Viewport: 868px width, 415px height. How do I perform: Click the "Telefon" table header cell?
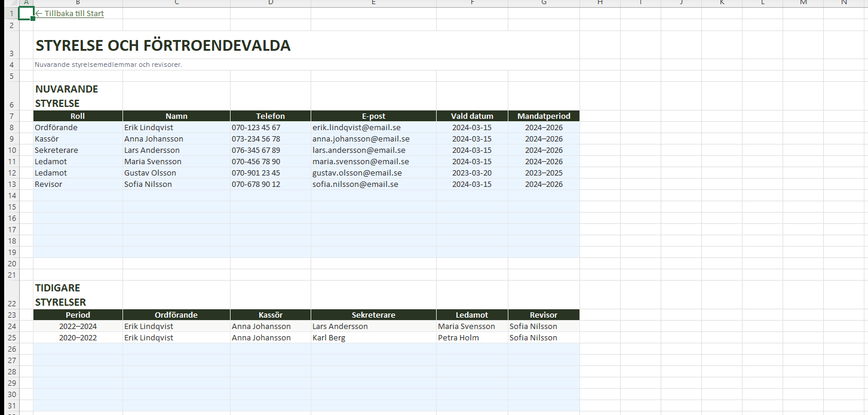tap(270, 116)
